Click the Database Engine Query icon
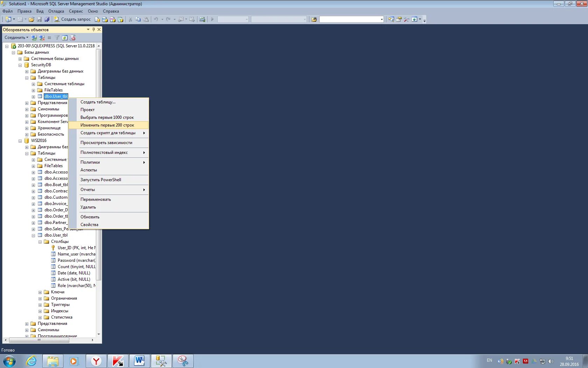Viewport: 588px width, 368px height. pyautogui.click(x=97, y=19)
